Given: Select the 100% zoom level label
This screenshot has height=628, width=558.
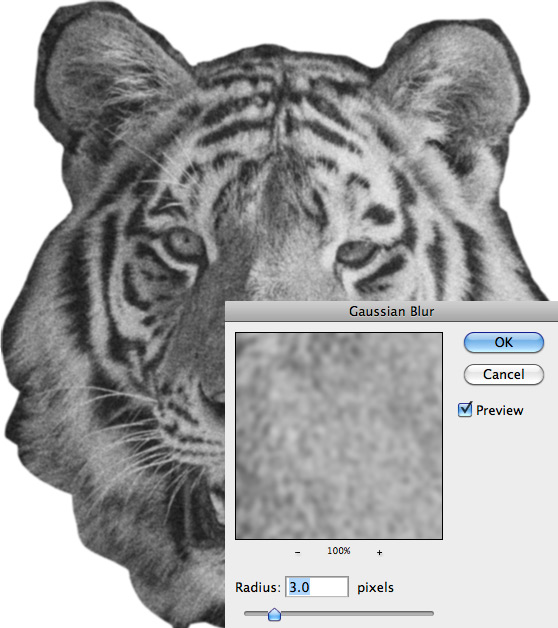Looking at the screenshot, I should point(338,551).
